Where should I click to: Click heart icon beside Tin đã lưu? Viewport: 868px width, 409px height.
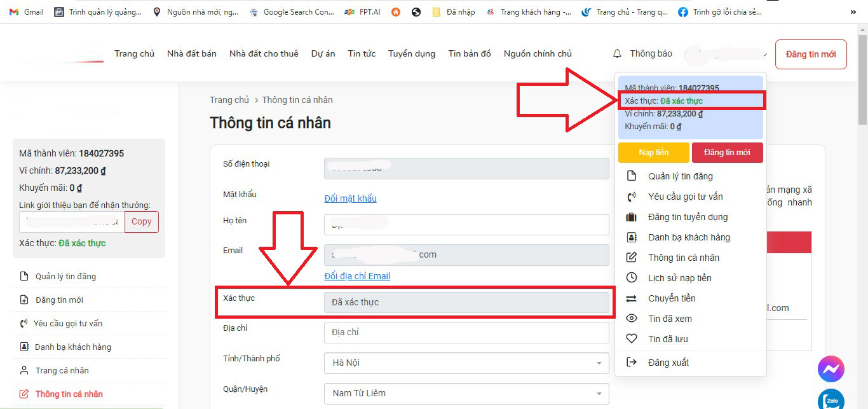click(631, 339)
